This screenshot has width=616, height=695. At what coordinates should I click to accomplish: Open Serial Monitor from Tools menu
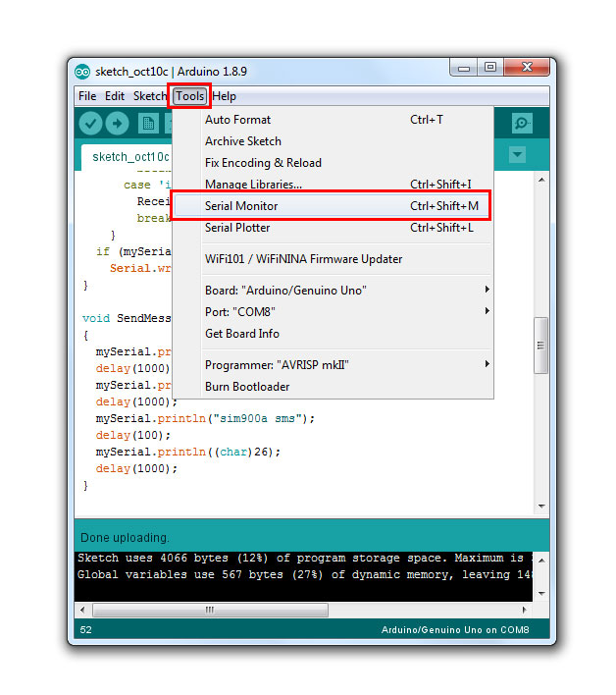[333, 206]
